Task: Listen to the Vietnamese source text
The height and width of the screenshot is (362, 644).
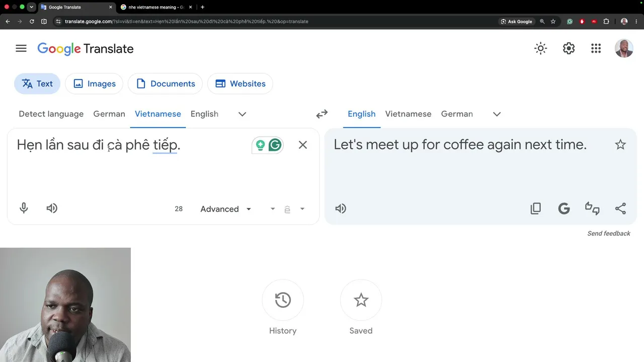Action: pos(52,208)
